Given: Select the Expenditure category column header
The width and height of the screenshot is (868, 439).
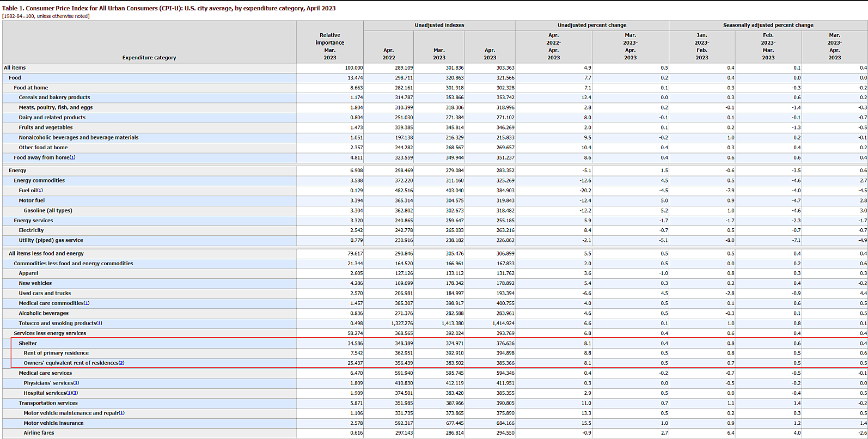Looking at the screenshot, I should [x=149, y=58].
